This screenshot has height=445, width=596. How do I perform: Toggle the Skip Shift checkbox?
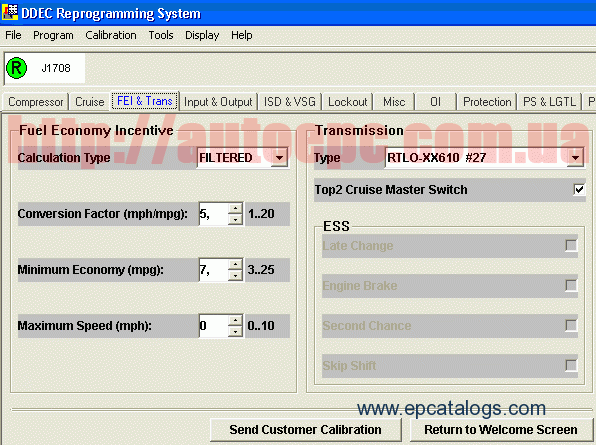pyautogui.click(x=571, y=366)
